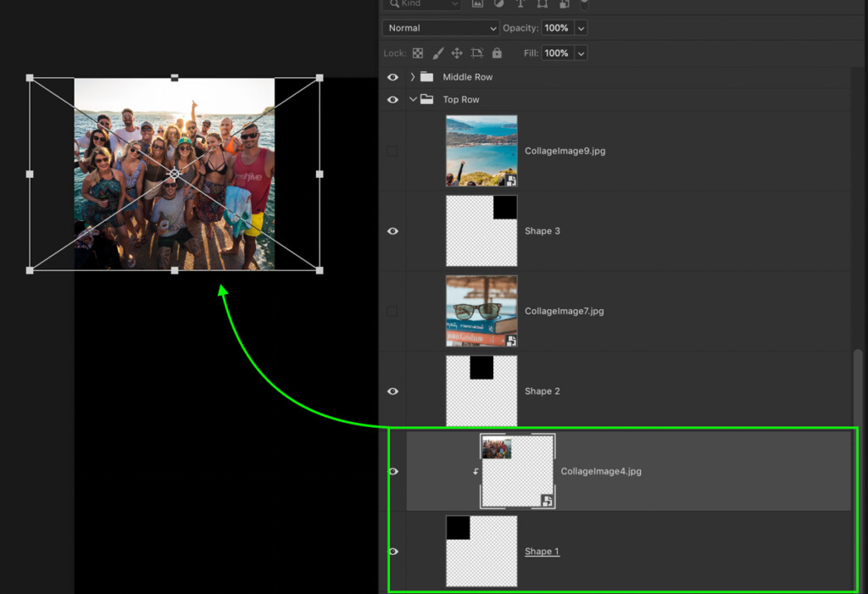Viewport: 868px width, 594px height.
Task: Select the CollageImage7.jpg layer name
Action: pyautogui.click(x=564, y=312)
